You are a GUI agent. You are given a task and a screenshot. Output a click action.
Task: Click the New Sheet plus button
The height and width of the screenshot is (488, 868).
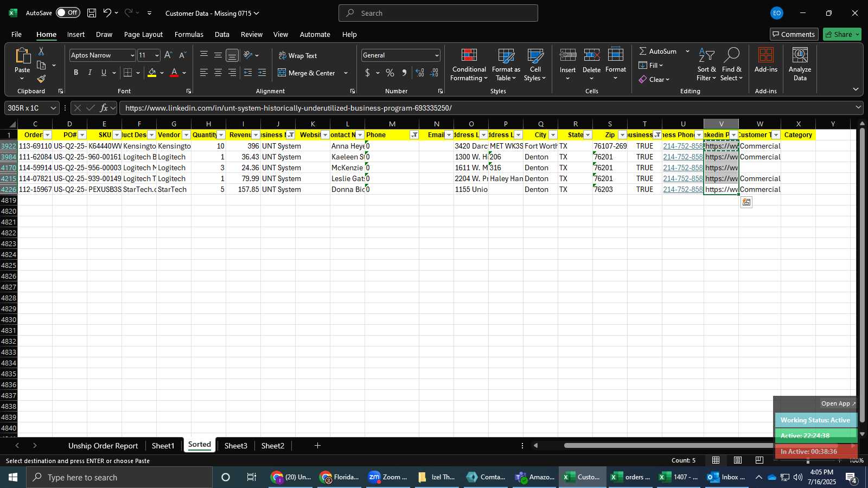[x=317, y=446]
